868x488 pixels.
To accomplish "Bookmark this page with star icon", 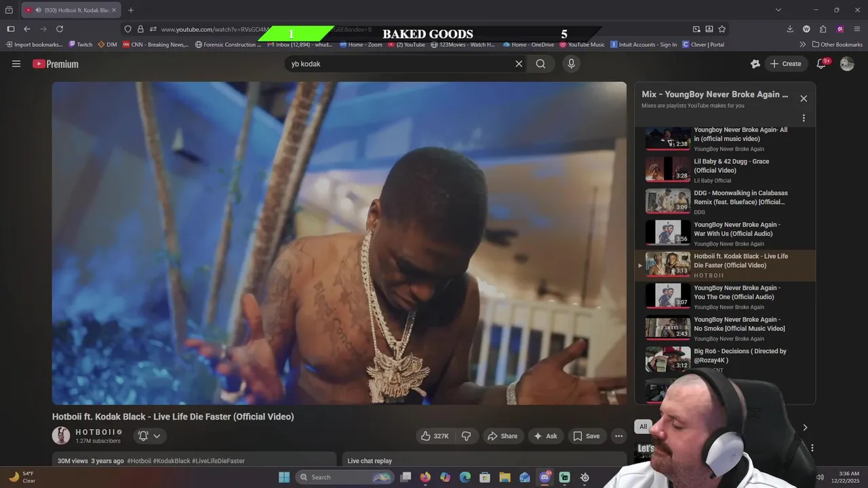I will (722, 29).
